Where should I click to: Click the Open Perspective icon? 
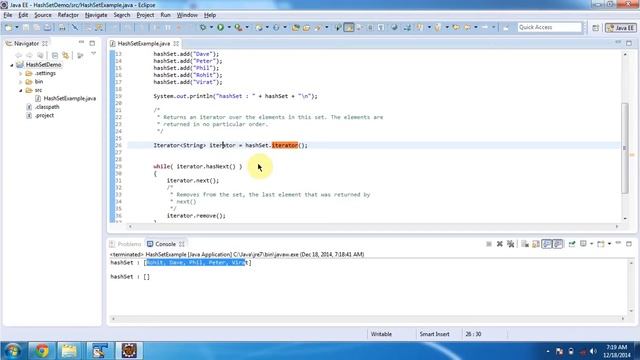coord(596,28)
